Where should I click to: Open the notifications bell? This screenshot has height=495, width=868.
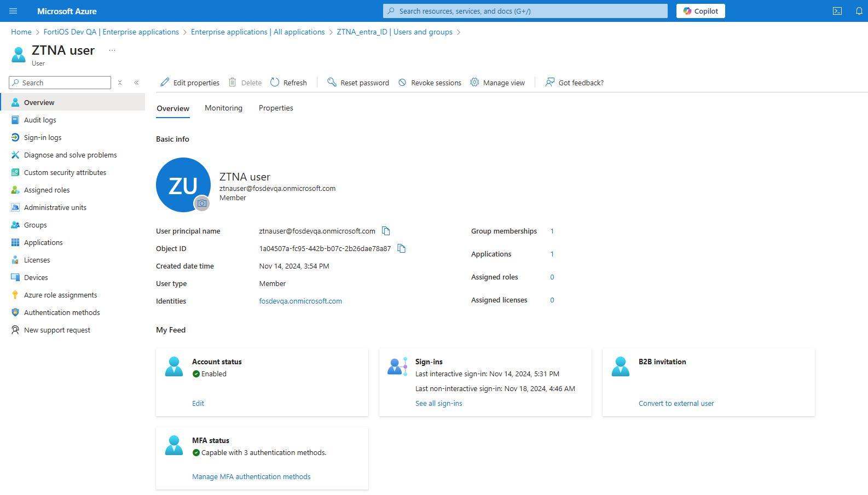pos(859,11)
